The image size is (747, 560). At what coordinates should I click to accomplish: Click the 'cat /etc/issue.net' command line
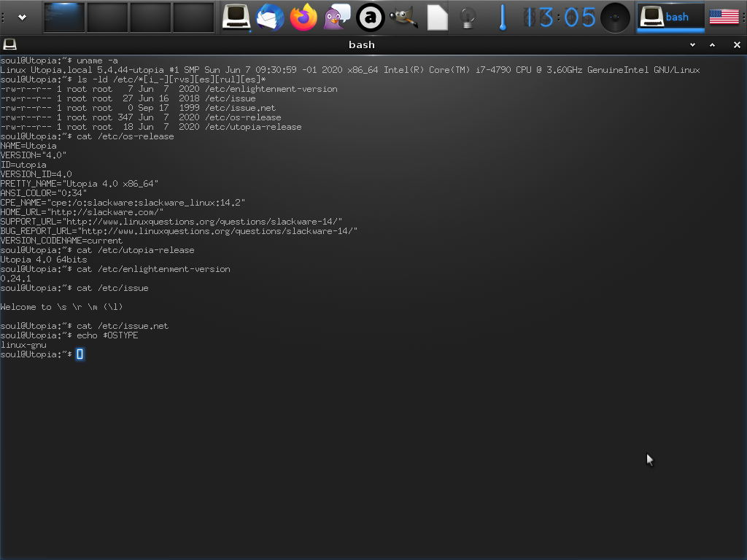click(85, 326)
